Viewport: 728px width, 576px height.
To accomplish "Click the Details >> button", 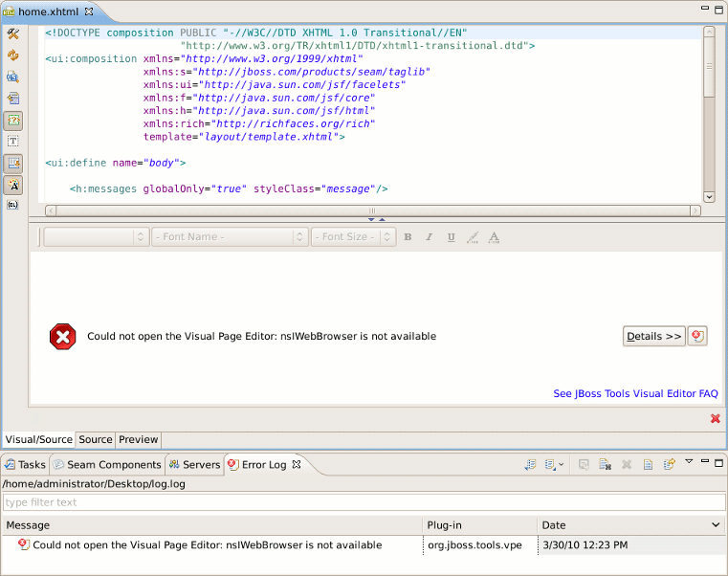I will tap(653, 336).
